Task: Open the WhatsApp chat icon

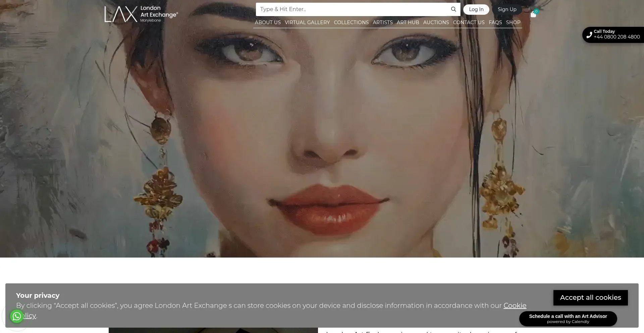Action: click(x=16, y=316)
